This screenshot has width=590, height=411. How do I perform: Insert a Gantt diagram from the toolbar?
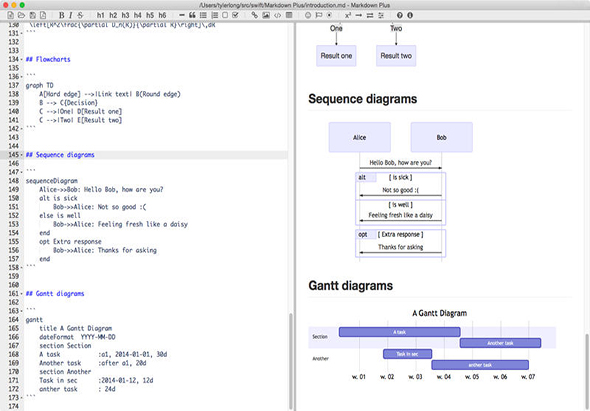pyautogui.click(x=381, y=15)
